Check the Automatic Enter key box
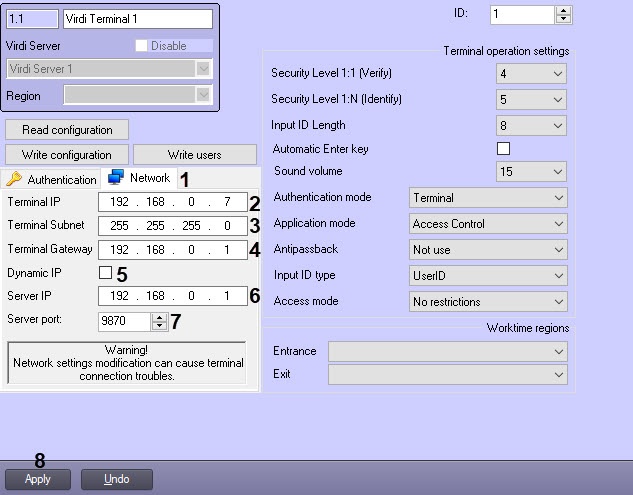 coord(503,149)
